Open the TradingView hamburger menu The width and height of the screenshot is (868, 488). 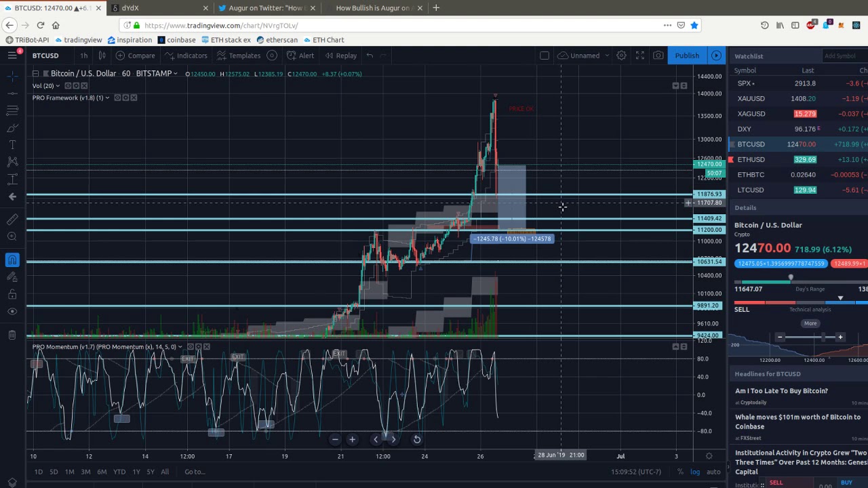click(12, 56)
